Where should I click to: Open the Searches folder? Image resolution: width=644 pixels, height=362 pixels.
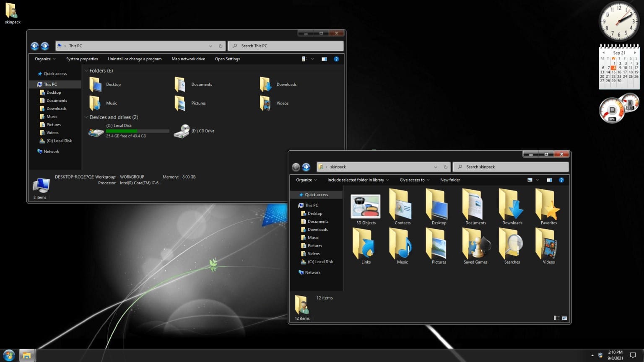[511, 245]
